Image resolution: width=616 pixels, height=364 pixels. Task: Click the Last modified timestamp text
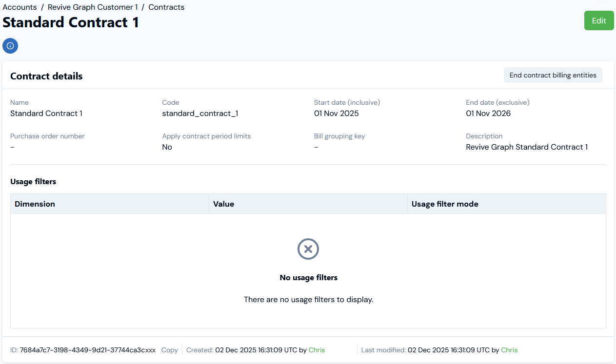tap(448, 350)
